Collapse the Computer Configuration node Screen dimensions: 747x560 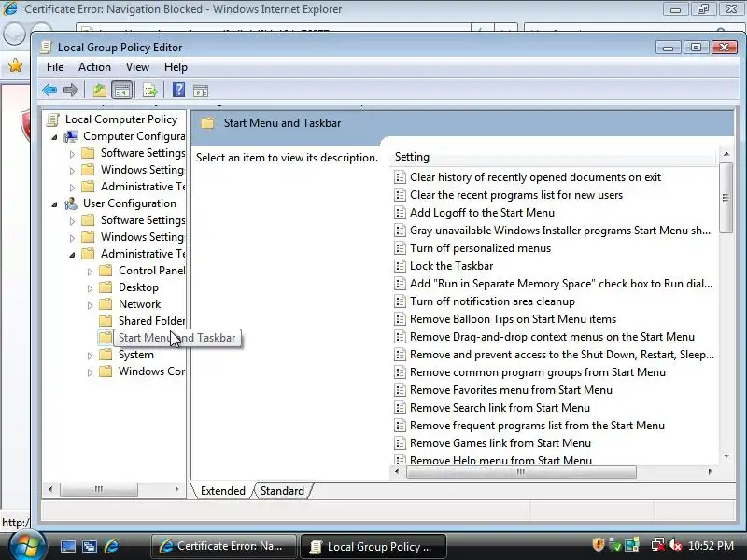click(x=54, y=137)
